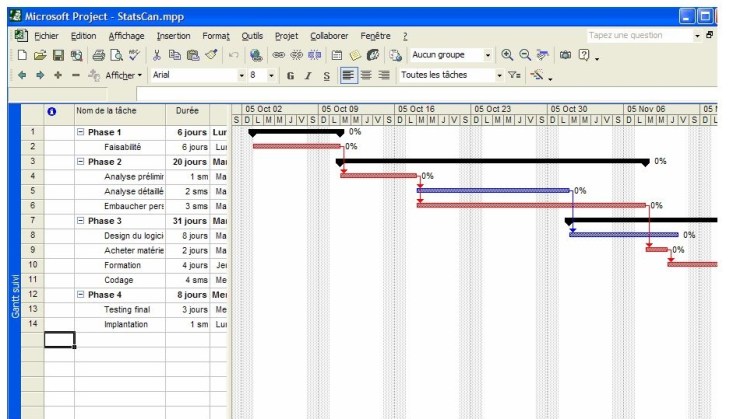The height and width of the screenshot is (419, 740).
Task: Click the Undo arrow icon
Action: point(233,55)
